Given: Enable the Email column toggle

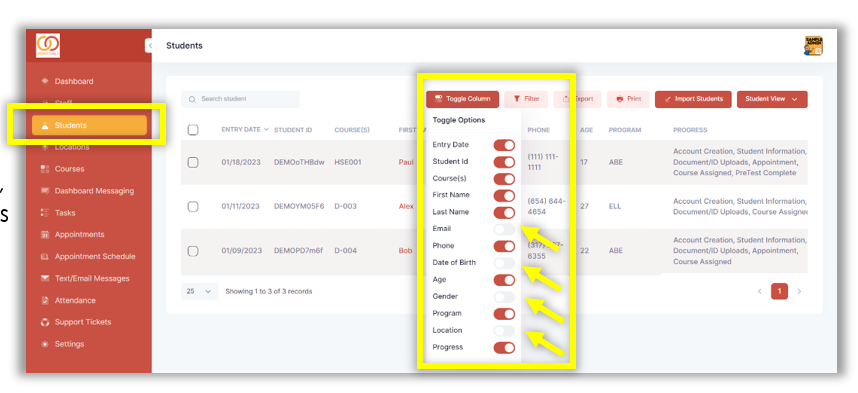Looking at the screenshot, I should click(x=504, y=229).
